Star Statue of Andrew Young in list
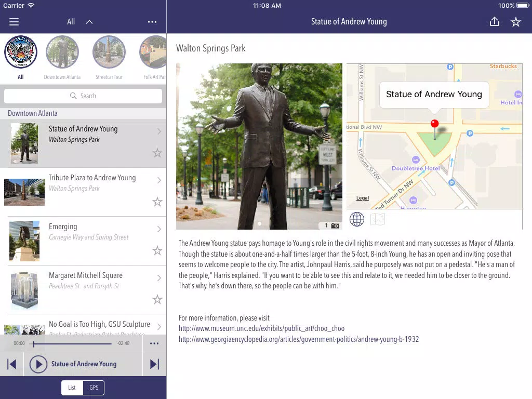This screenshot has height=399, width=532. point(157,153)
